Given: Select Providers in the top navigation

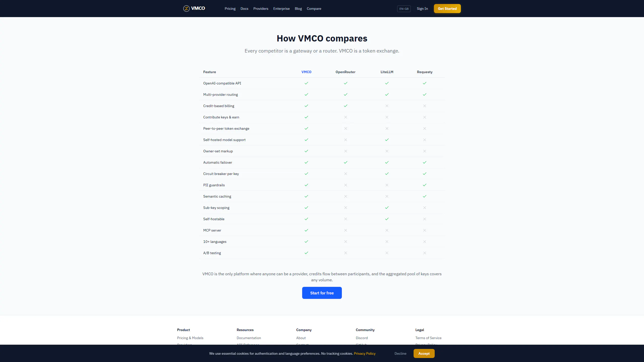Looking at the screenshot, I should [x=261, y=9].
